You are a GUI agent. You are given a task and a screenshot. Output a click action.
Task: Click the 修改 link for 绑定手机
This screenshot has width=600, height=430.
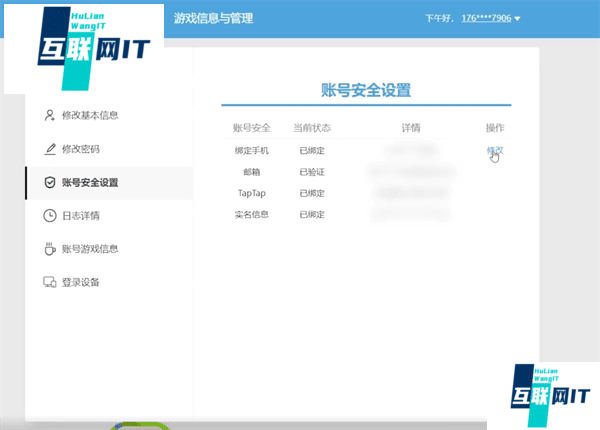tap(494, 150)
